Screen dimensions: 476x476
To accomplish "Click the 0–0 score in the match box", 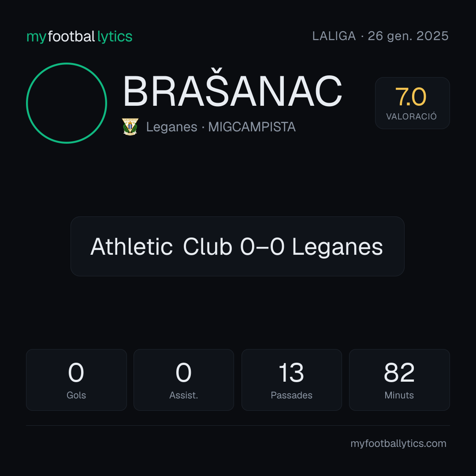I will click(x=262, y=246).
